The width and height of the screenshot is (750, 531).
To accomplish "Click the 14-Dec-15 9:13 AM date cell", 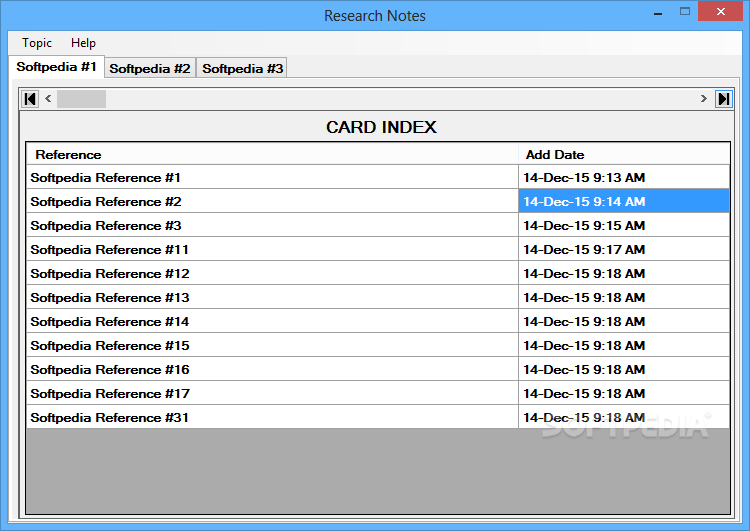I will pos(624,177).
